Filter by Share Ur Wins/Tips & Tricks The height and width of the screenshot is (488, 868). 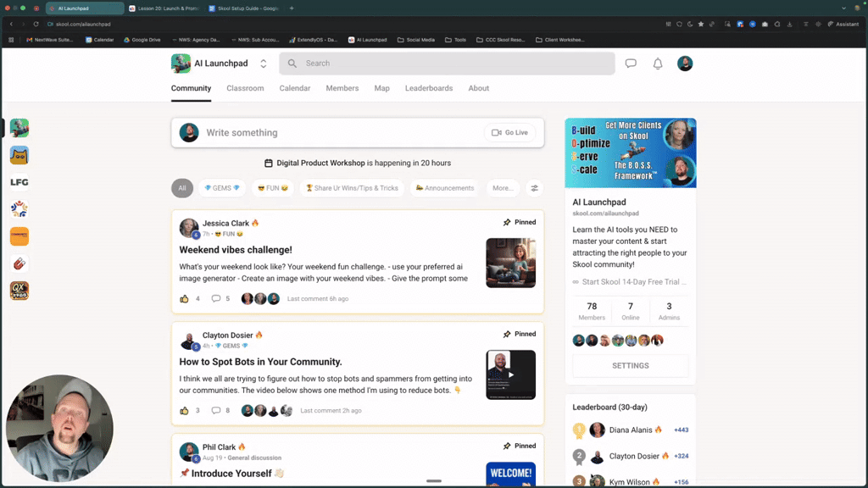[352, 188]
